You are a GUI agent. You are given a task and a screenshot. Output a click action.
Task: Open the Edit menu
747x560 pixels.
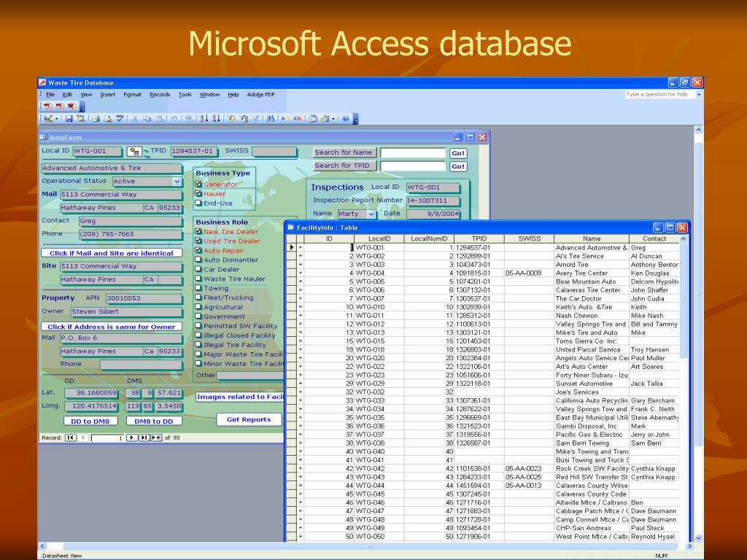68,95
